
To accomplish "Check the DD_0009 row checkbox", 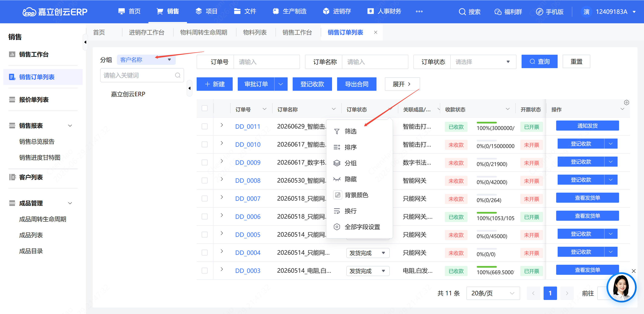I will (x=205, y=162).
